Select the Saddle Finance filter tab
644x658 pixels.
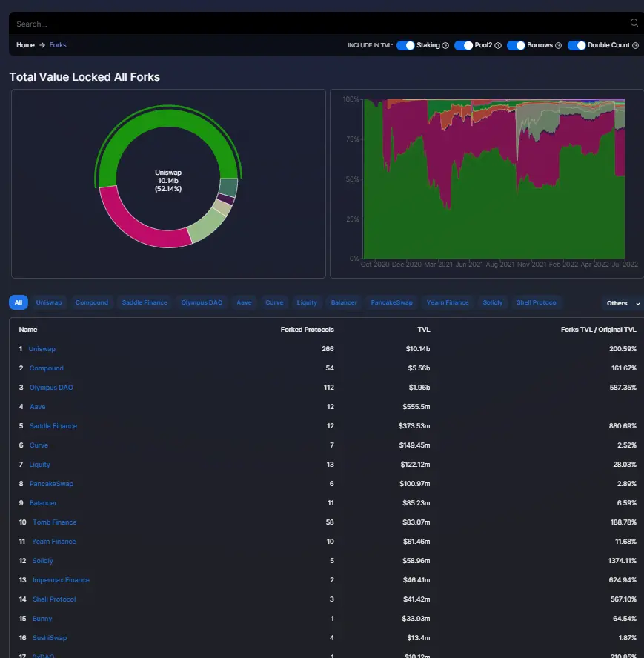click(x=145, y=302)
